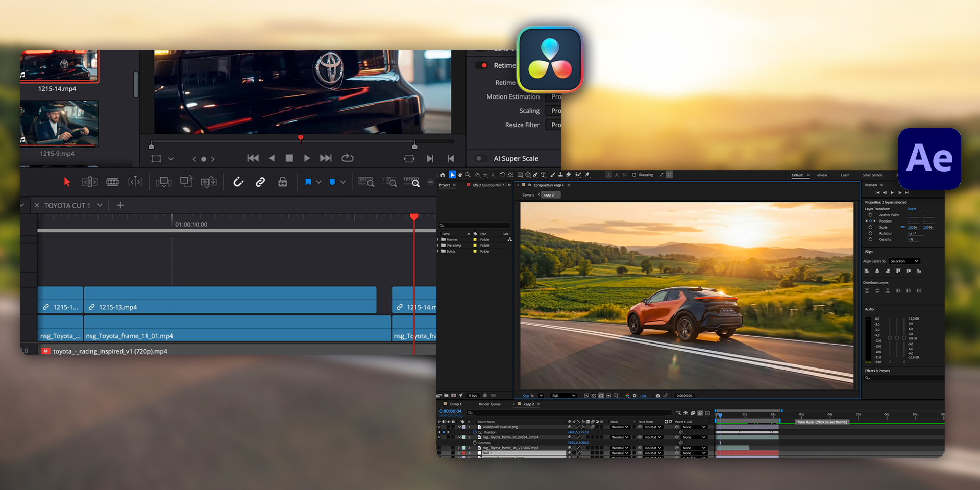980x490 pixels.
Task: Click Reset in Layer Transform properties
Action: (912, 209)
